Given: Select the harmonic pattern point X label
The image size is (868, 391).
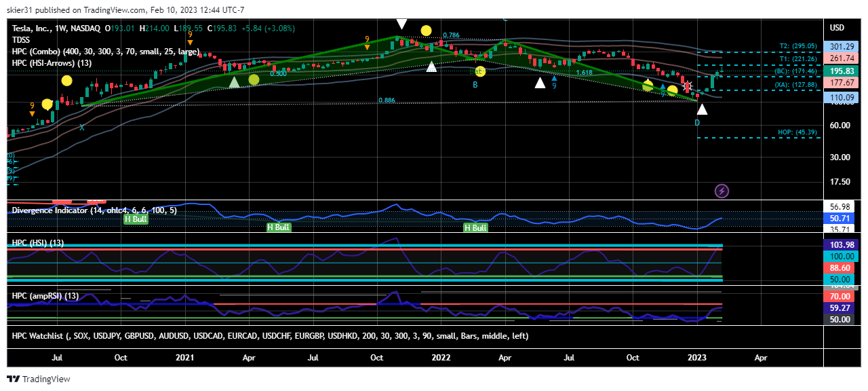Looking at the screenshot, I should [x=82, y=127].
